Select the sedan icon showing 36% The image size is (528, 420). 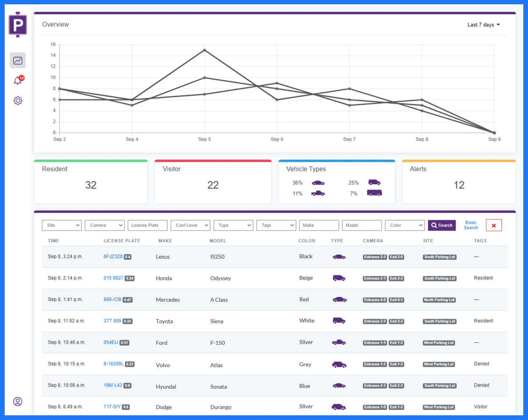coord(318,183)
